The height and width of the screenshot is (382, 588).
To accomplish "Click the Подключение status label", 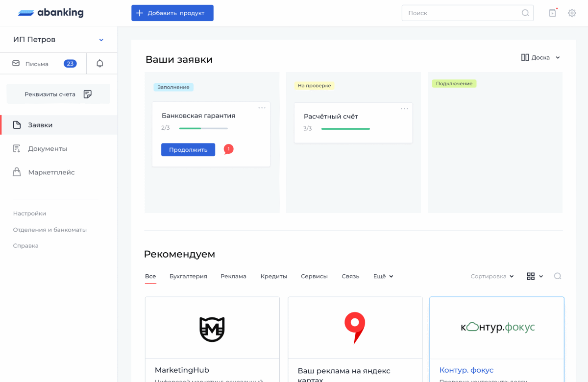I will pos(454,84).
